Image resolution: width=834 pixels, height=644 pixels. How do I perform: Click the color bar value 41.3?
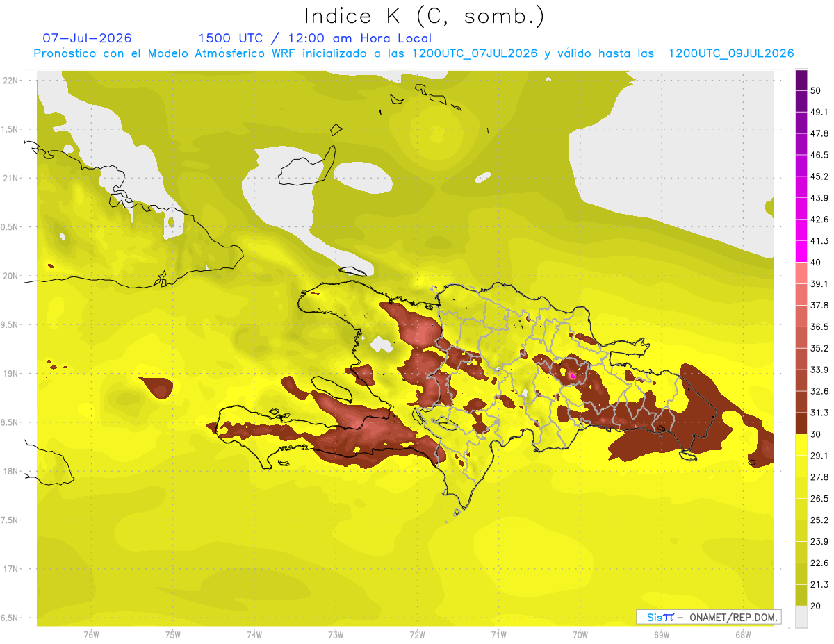819,241
